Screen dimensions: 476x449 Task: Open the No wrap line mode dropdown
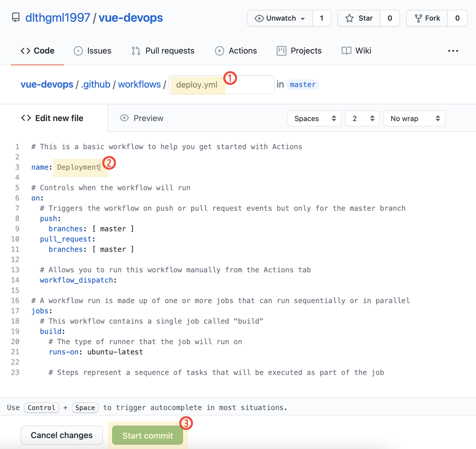(x=414, y=118)
